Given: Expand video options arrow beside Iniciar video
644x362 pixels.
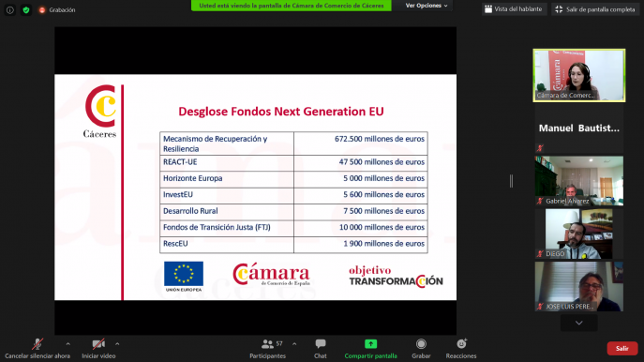Looking at the screenshot, I should [117, 344].
